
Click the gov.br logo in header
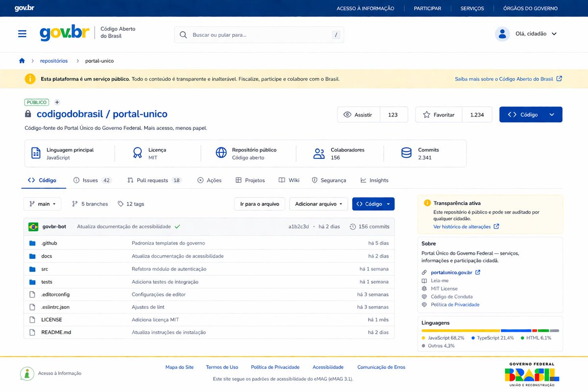tap(64, 33)
